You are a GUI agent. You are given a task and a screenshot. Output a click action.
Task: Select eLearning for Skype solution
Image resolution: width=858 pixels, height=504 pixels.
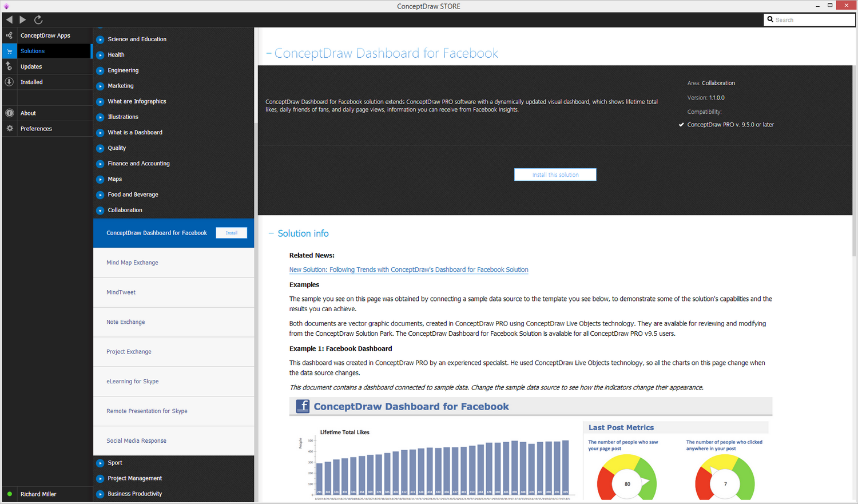[174, 382]
